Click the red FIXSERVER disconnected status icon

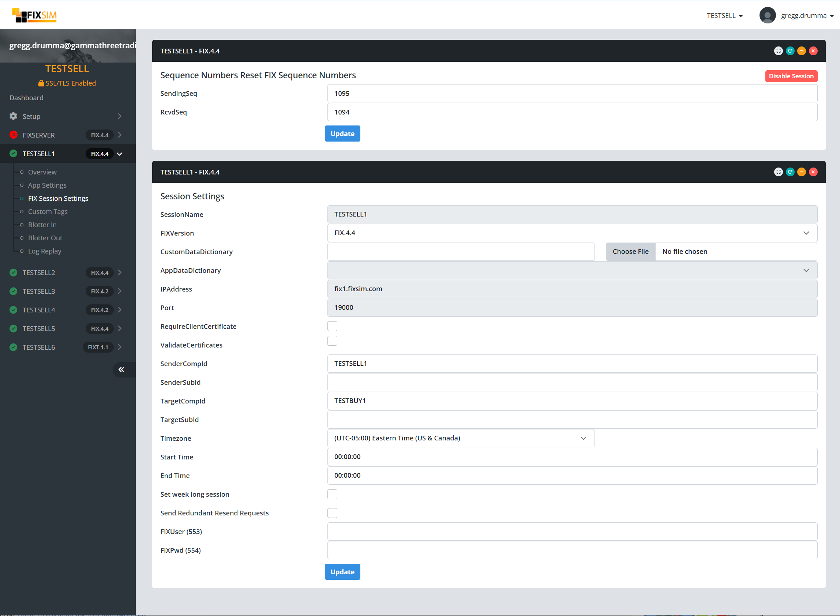pyautogui.click(x=14, y=135)
